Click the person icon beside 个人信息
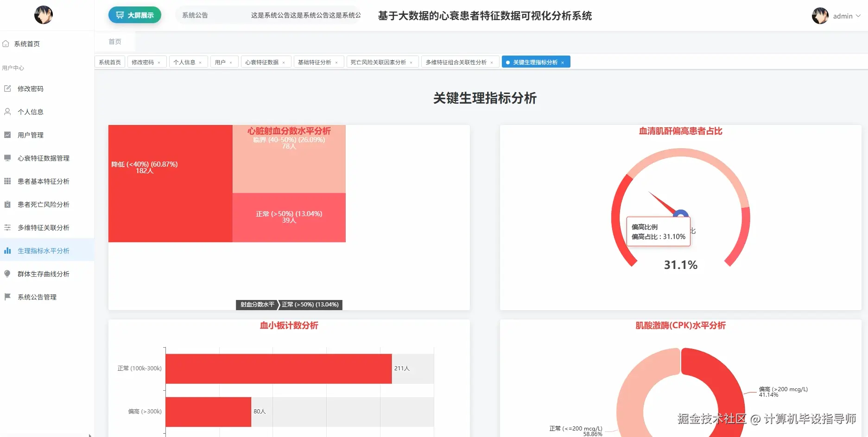The height and width of the screenshot is (437, 868). [7, 112]
